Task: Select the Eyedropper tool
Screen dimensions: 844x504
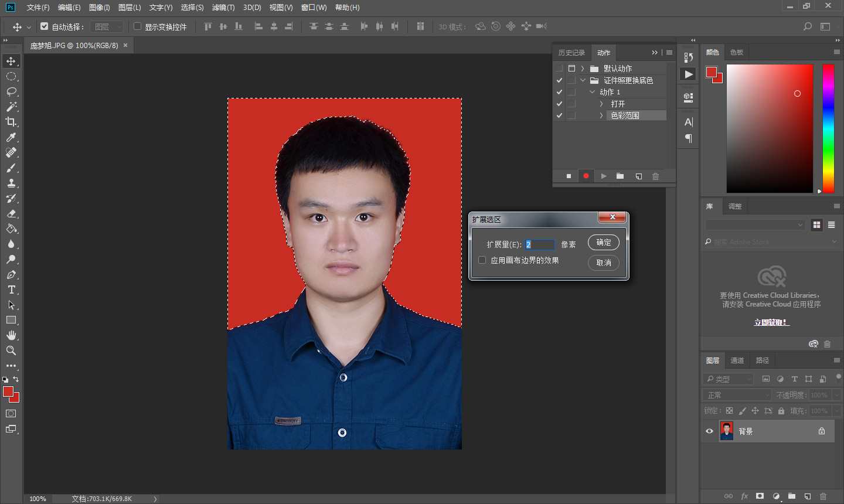Action: pyautogui.click(x=11, y=137)
